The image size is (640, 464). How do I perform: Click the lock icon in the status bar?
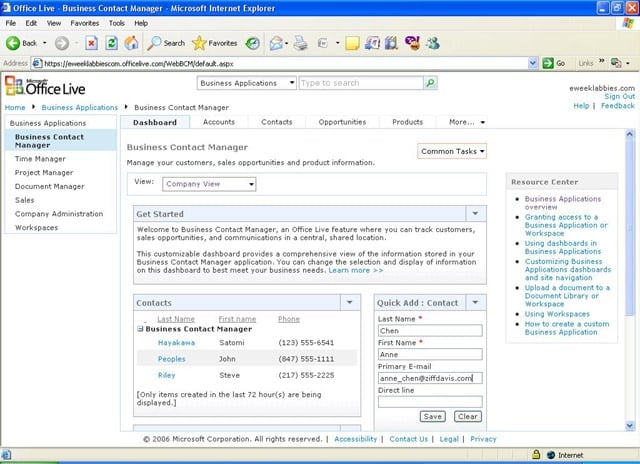(536, 454)
